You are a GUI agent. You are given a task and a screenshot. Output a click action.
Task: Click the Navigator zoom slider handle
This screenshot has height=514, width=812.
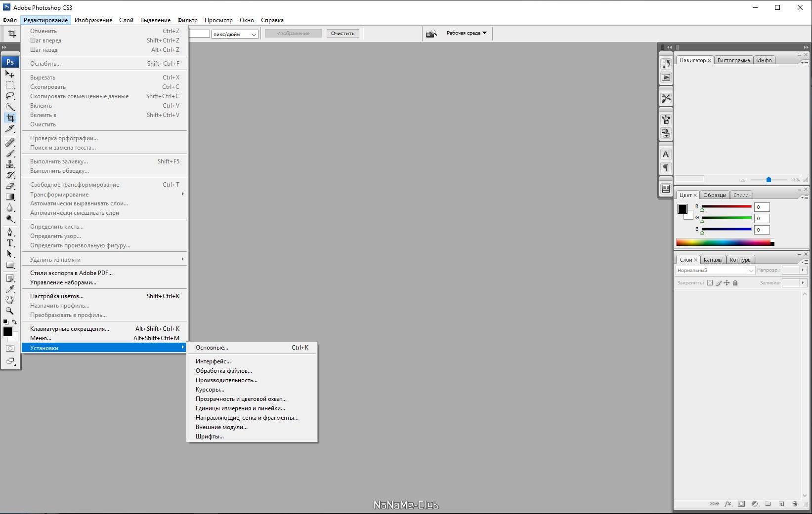coord(769,180)
